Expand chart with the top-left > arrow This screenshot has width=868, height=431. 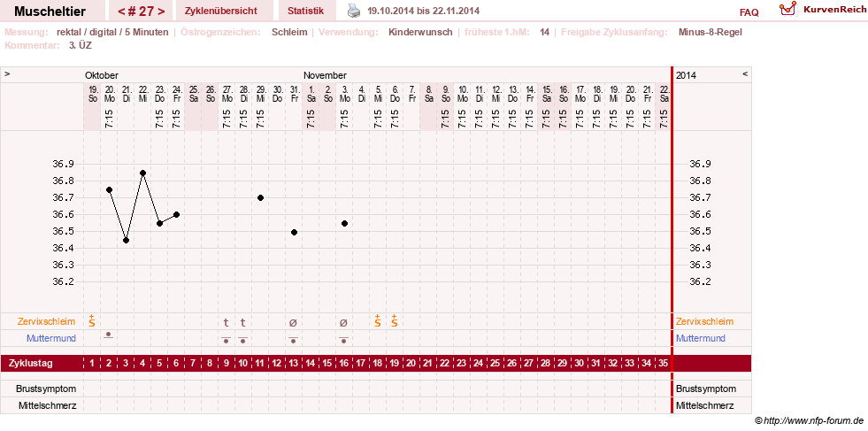pyautogui.click(x=7, y=74)
